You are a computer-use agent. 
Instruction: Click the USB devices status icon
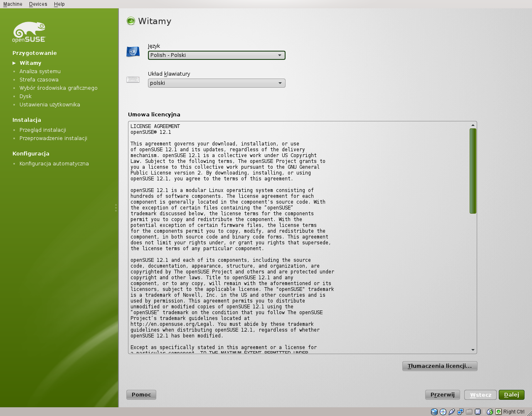(x=452, y=412)
